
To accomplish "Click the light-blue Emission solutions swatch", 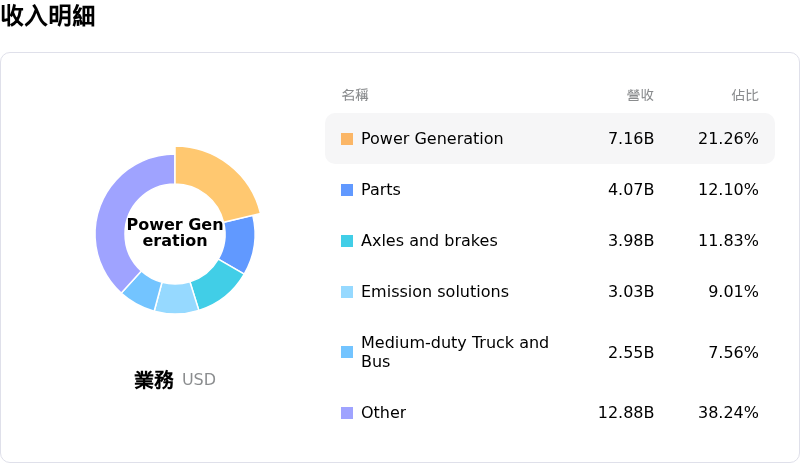I will coord(347,292).
